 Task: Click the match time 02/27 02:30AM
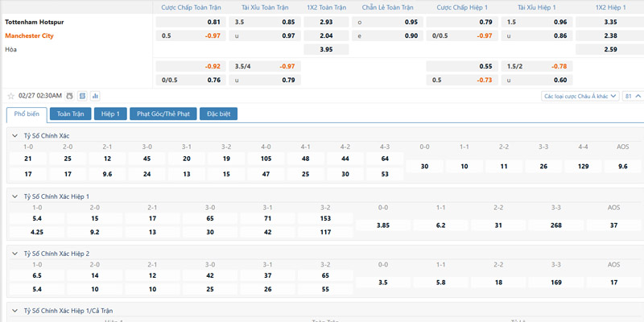pos(40,96)
